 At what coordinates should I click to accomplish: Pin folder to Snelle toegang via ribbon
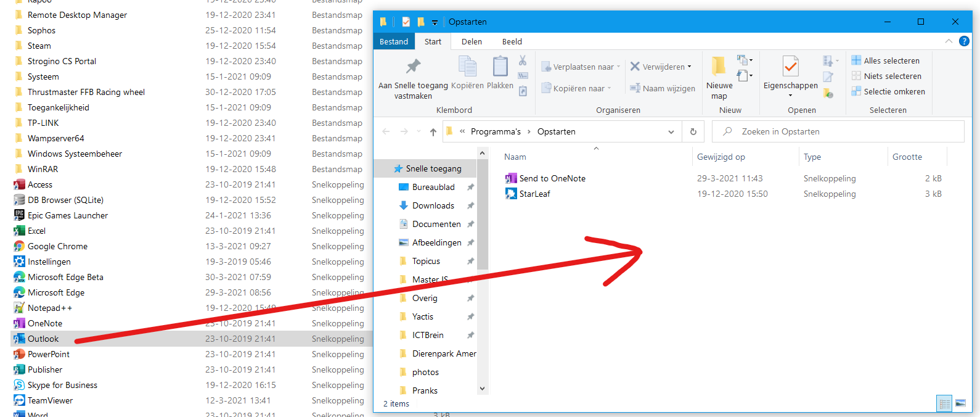point(413,78)
